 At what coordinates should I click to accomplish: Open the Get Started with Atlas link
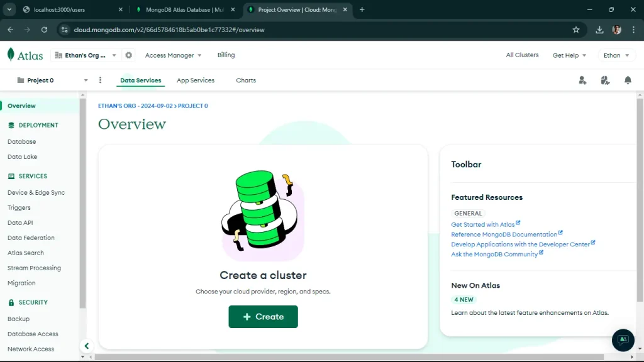coord(483,224)
